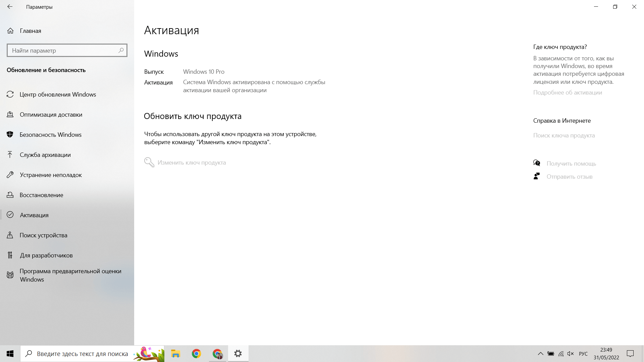Screen dimensions: 644x362
Task: Click Изменить ключ продукта link
Action: coord(192,163)
